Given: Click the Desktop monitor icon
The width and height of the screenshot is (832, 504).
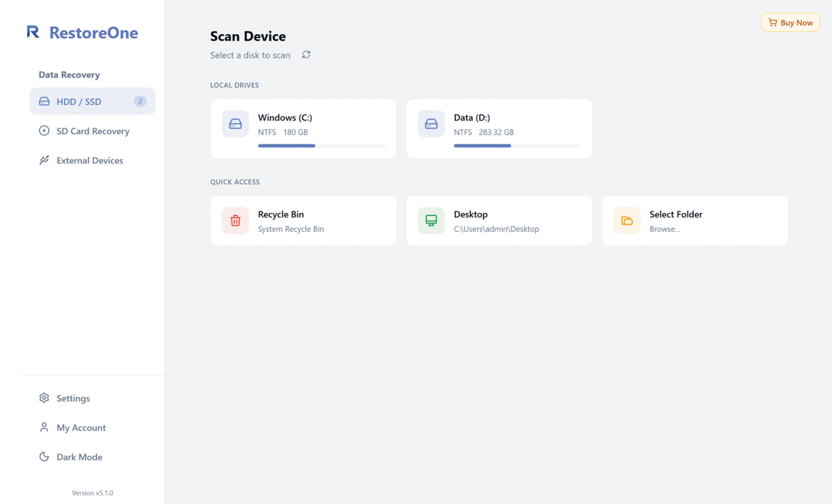Looking at the screenshot, I should click(431, 220).
